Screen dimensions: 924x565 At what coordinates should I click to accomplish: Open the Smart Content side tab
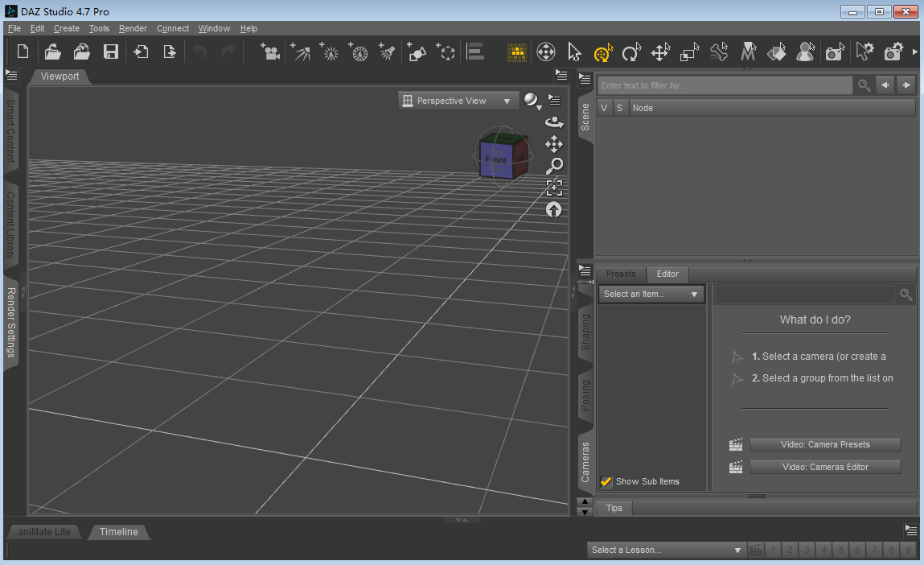[10, 130]
